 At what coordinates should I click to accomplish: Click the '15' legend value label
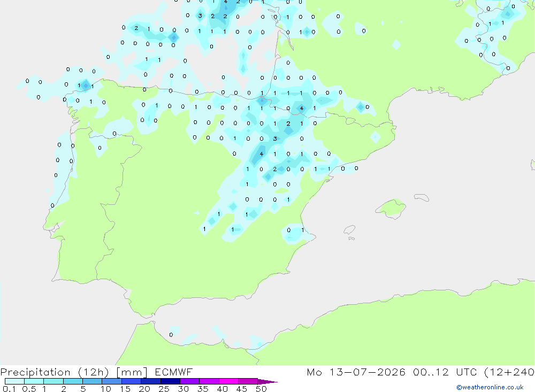[125, 389]
